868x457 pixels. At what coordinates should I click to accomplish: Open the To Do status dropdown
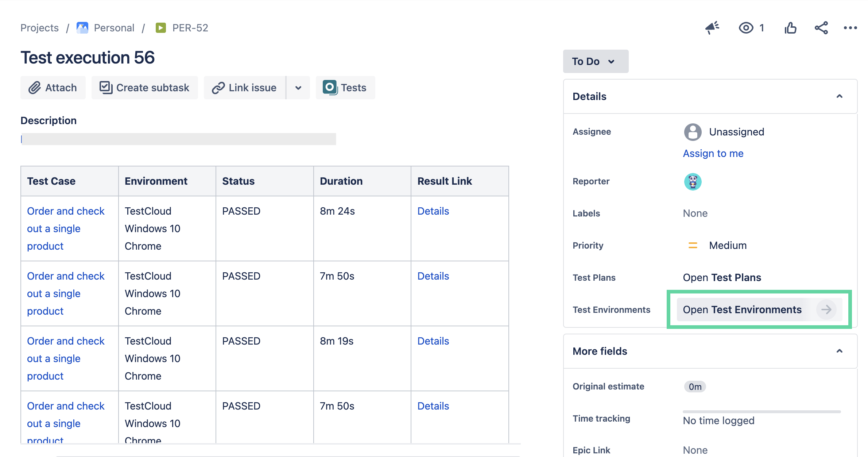click(x=595, y=61)
